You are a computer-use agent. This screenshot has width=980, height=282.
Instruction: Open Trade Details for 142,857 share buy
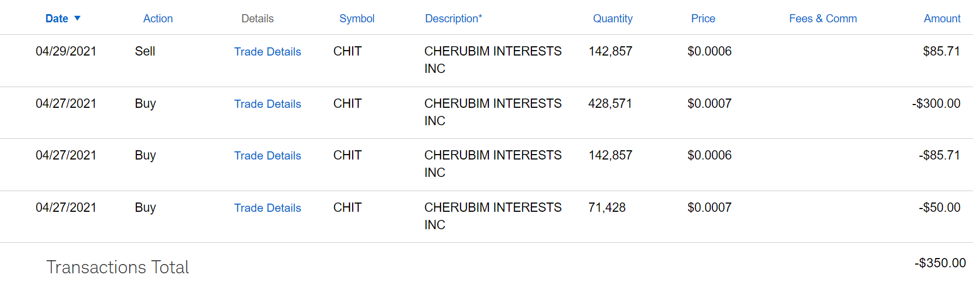click(268, 156)
